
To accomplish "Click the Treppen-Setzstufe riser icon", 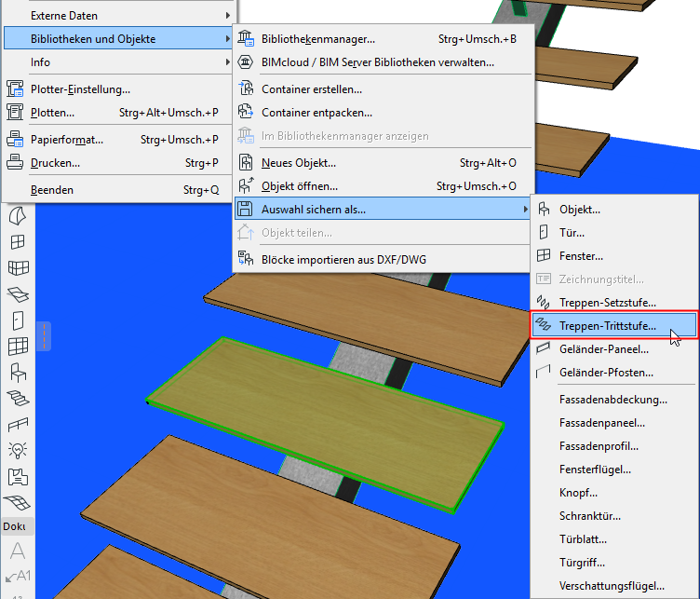I will pos(544,302).
